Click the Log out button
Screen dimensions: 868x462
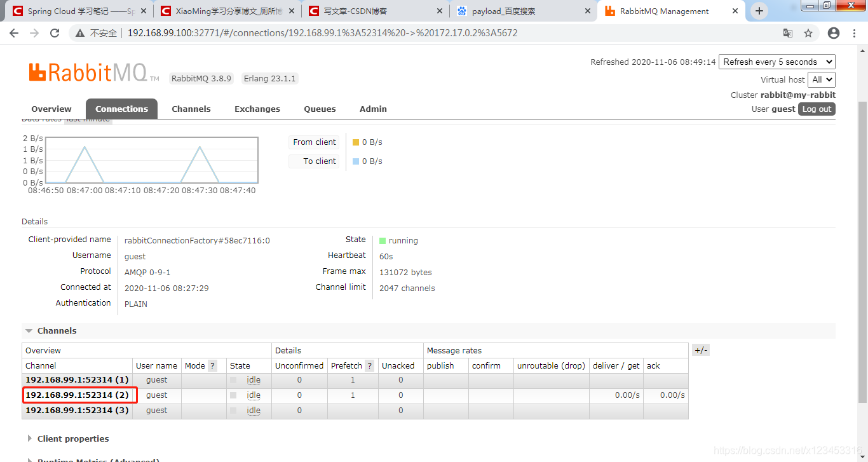(817, 109)
